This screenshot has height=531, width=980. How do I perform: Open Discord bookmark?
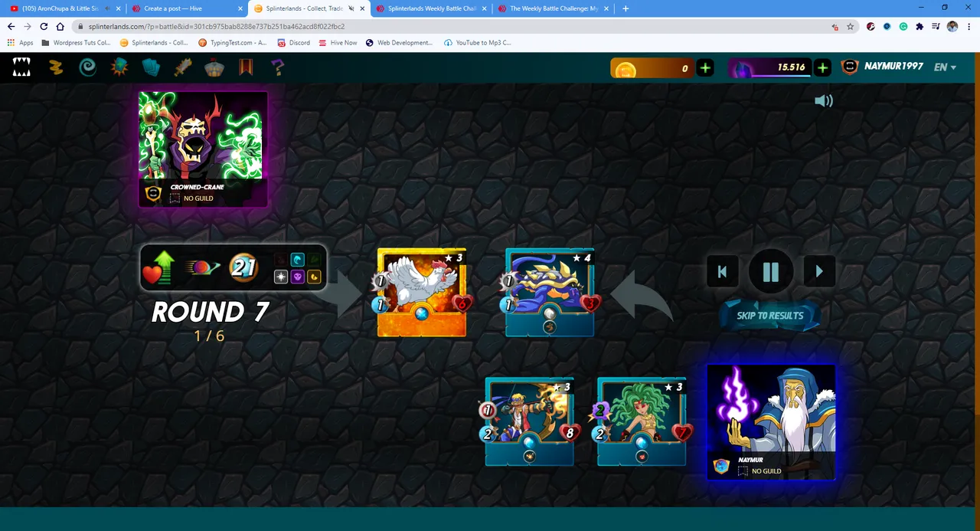(294, 43)
